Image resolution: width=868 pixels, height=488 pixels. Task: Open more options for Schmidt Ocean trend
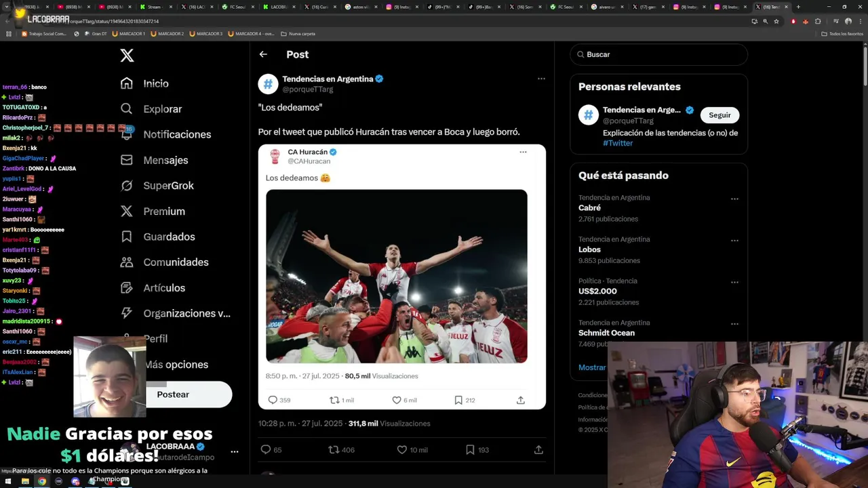pos(734,324)
